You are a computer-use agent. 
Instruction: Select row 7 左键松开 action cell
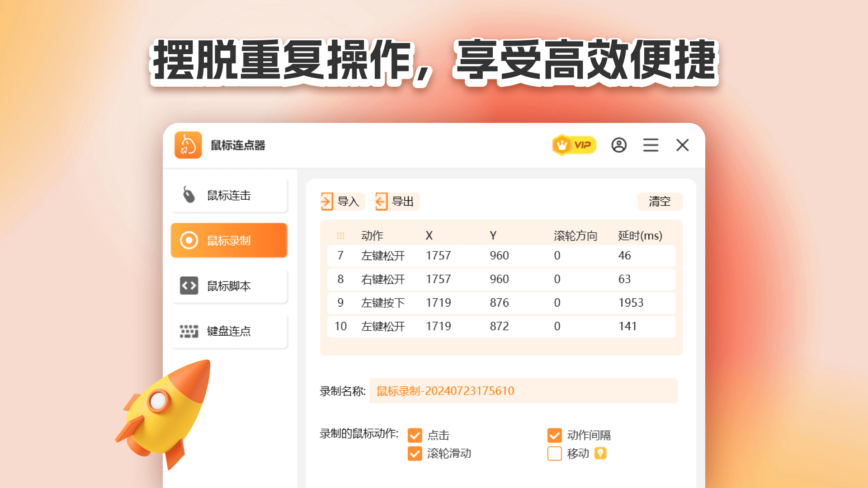(383, 256)
